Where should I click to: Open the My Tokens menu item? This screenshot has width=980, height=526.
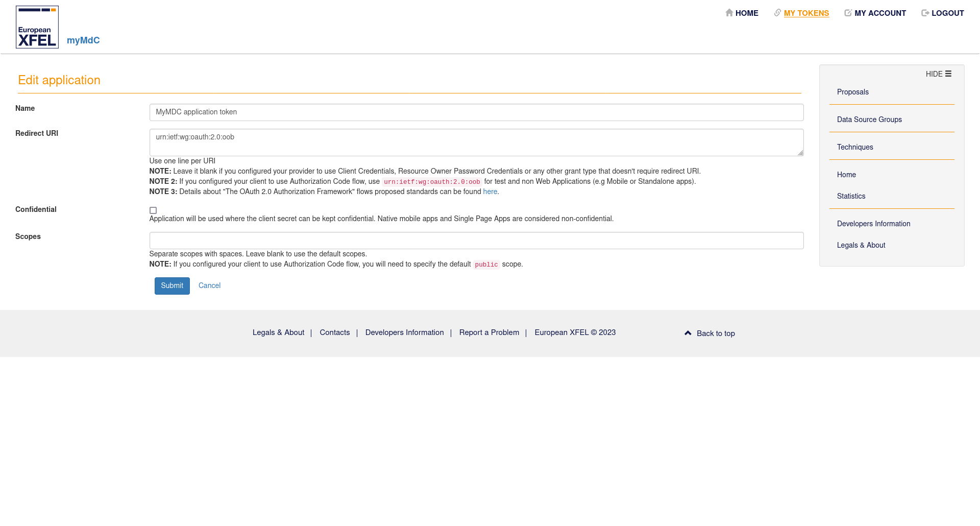click(806, 13)
